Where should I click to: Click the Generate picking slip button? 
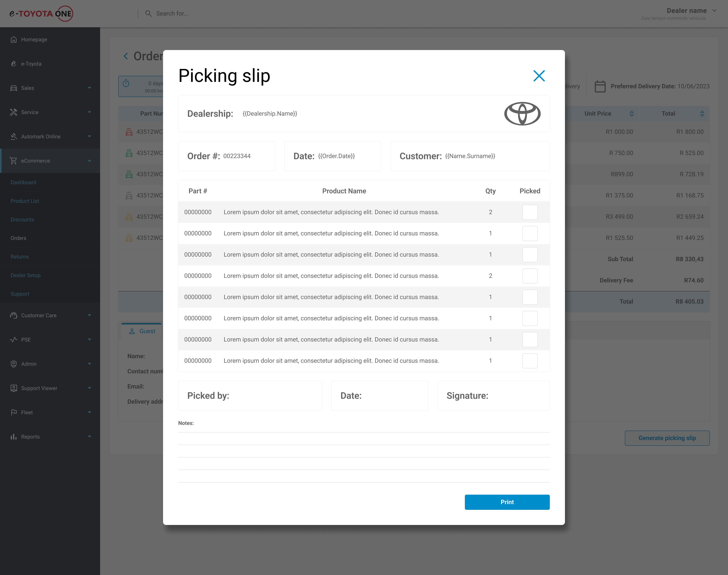[667, 438]
